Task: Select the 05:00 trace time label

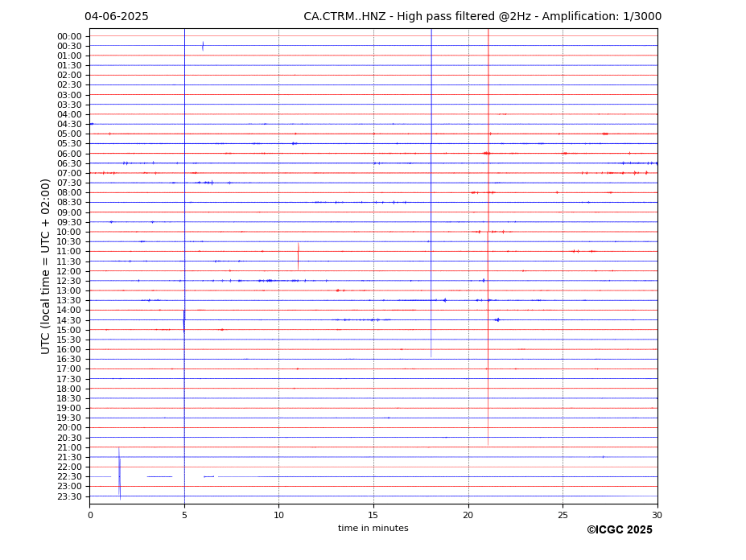Action: coord(69,134)
